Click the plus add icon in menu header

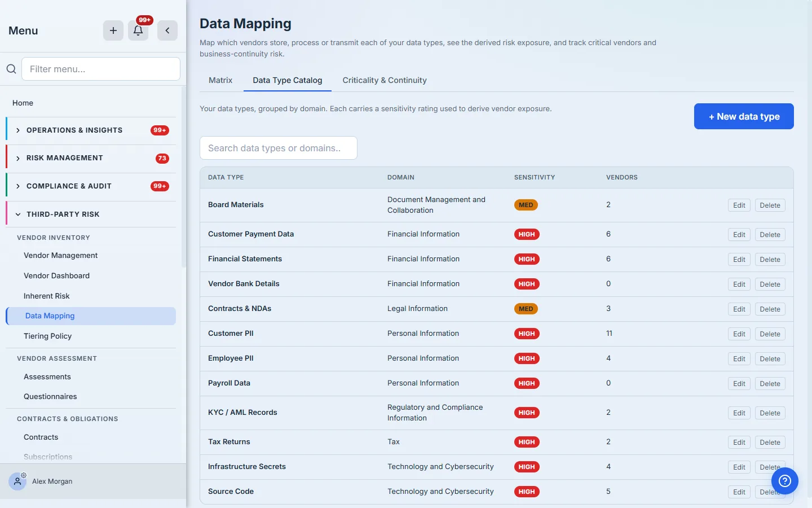click(113, 30)
